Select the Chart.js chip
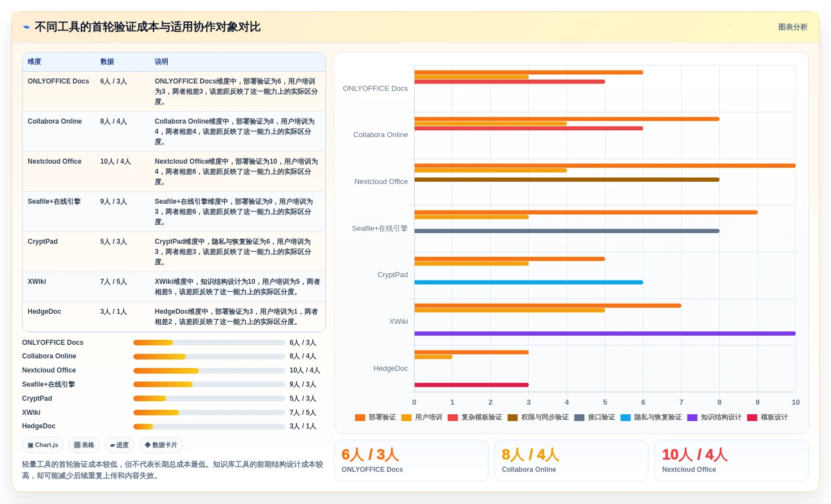The width and height of the screenshot is (831, 504). click(x=43, y=445)
